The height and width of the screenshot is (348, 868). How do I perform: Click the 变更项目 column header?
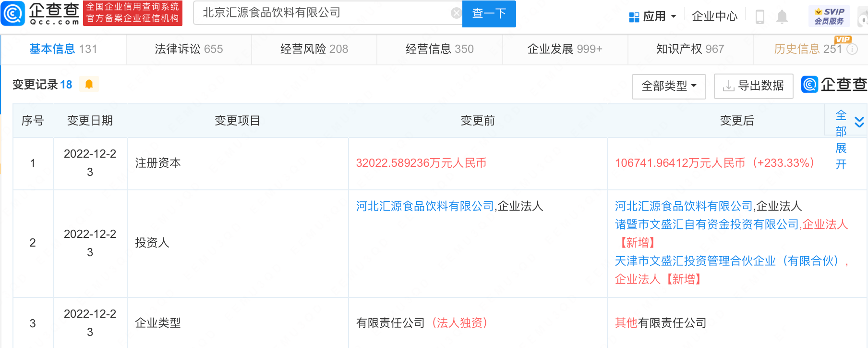237,121
